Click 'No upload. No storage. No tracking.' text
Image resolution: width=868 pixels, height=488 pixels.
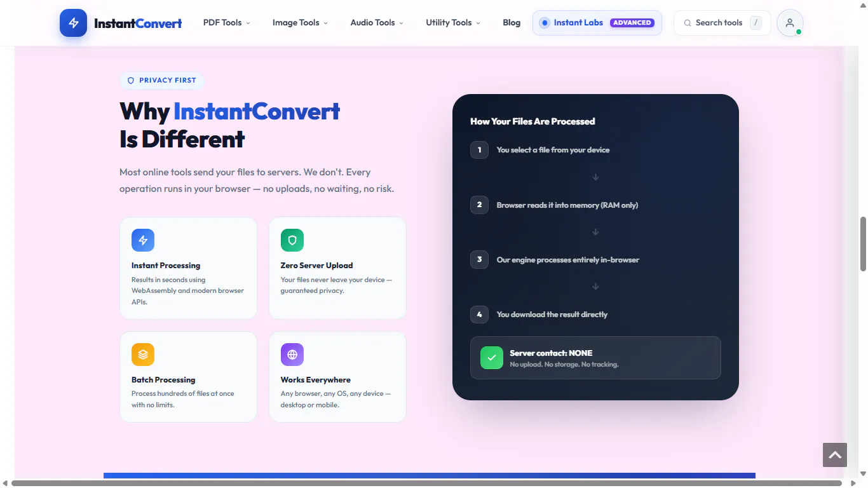point(564,365)
